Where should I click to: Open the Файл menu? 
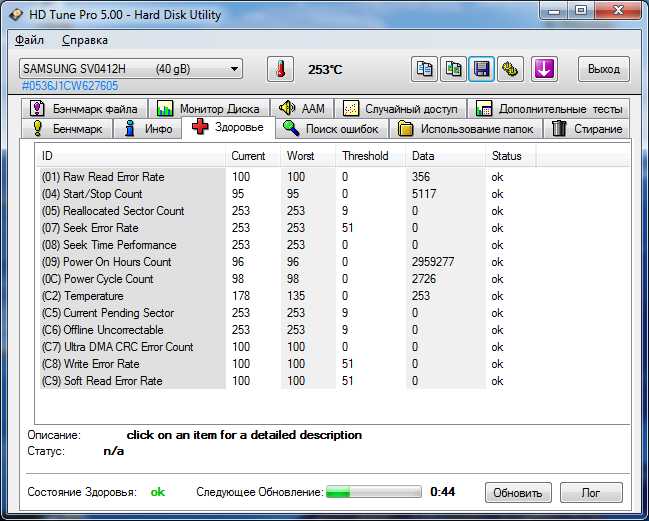click(x=29, y=40)
